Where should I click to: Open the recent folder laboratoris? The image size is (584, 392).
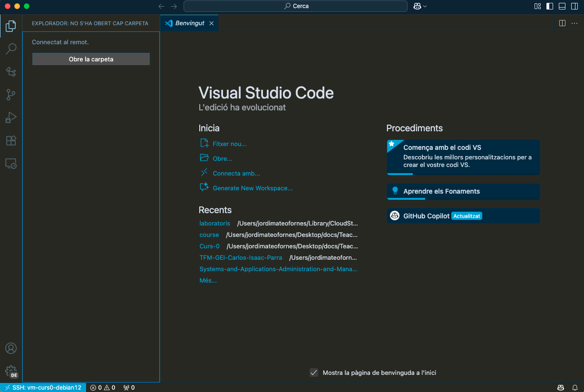pyautogui.click(x=214, y=223)
